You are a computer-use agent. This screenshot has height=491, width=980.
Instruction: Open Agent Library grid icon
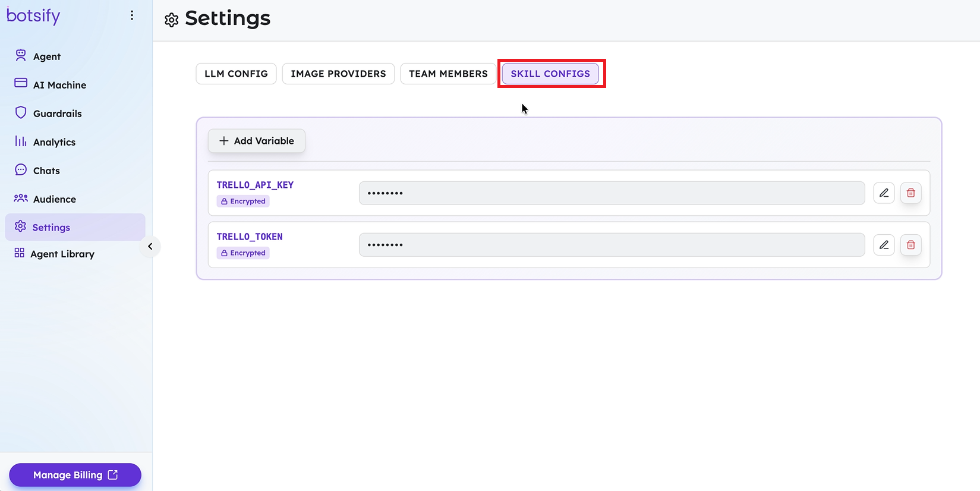point(20,253)
